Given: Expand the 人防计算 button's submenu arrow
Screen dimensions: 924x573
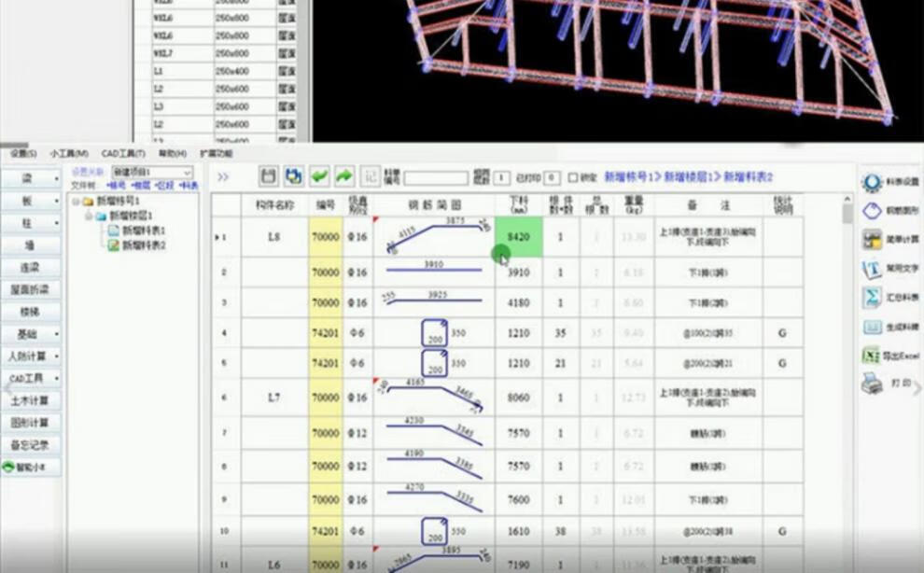Looking at the screenshot, I should click(x=56, y=356).
